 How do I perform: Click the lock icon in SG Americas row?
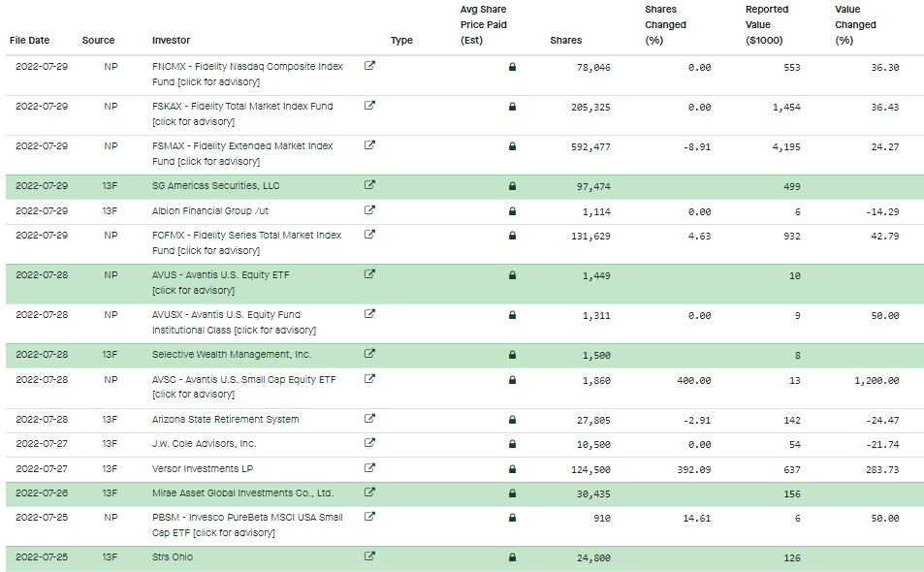[512, 186]
